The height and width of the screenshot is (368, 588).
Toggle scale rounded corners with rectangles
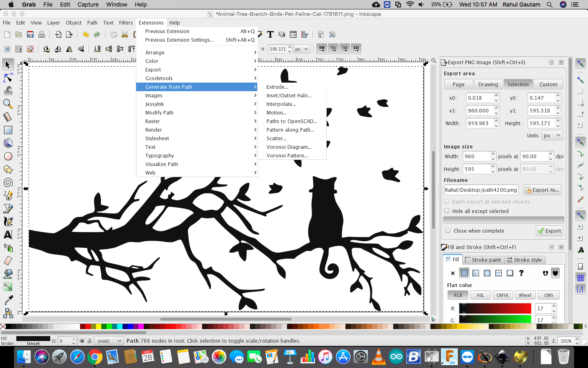click(333, 49)
